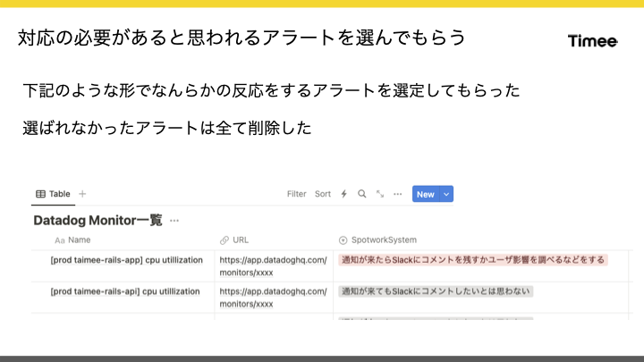Open row [prod taimee-rails-api] cpu utillization
The height and width of the screenshot is (362, 644).
[125, 291]
